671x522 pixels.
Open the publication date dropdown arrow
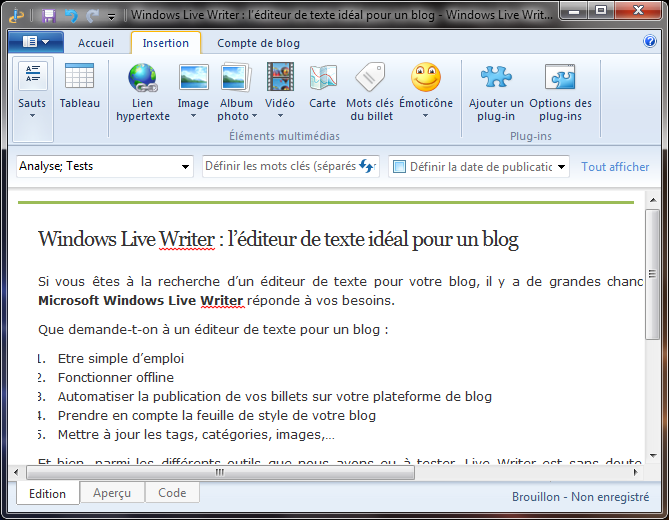tap(561, 167)
